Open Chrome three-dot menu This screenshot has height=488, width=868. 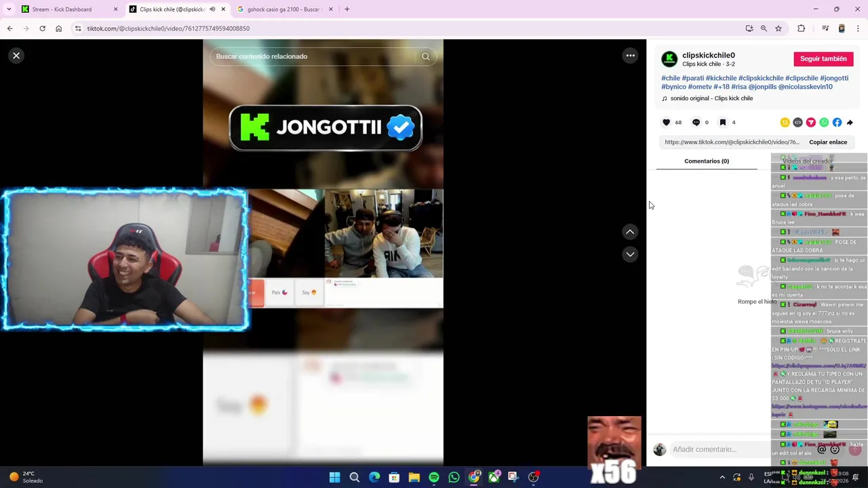pos(858,28)
